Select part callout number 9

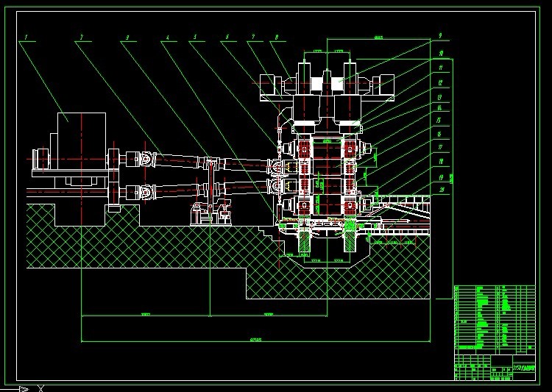(x=440, y=36)
